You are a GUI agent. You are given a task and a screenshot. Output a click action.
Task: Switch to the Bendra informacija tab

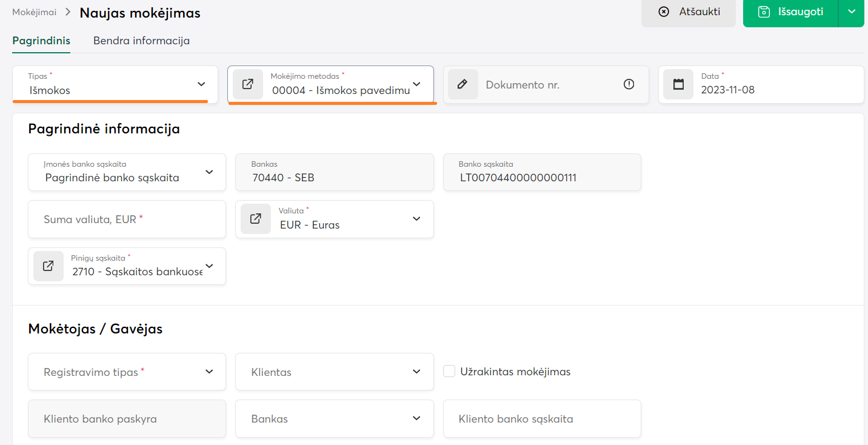141,41
